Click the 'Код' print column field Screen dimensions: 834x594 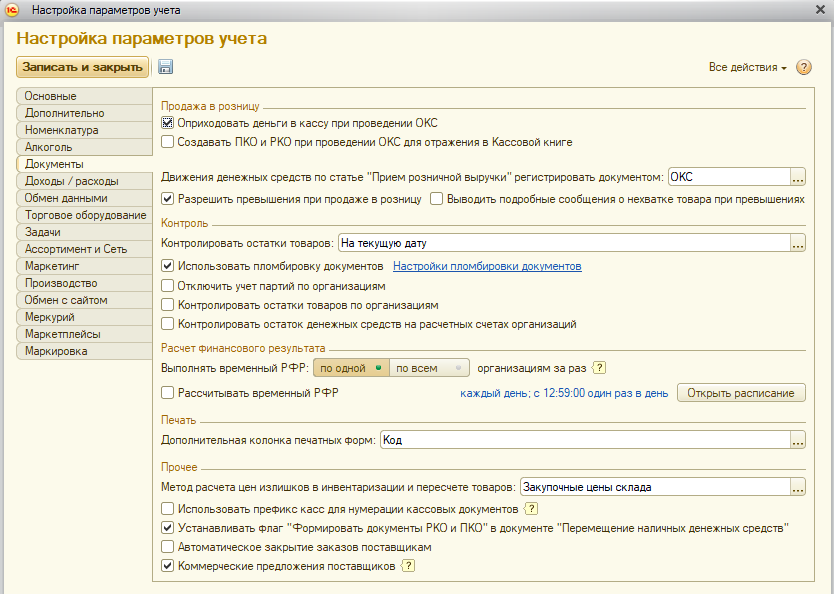[x=585, y=440]
